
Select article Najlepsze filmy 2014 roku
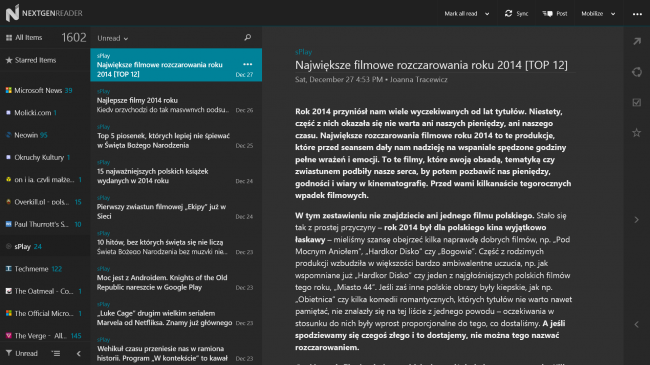coord(176,101)
